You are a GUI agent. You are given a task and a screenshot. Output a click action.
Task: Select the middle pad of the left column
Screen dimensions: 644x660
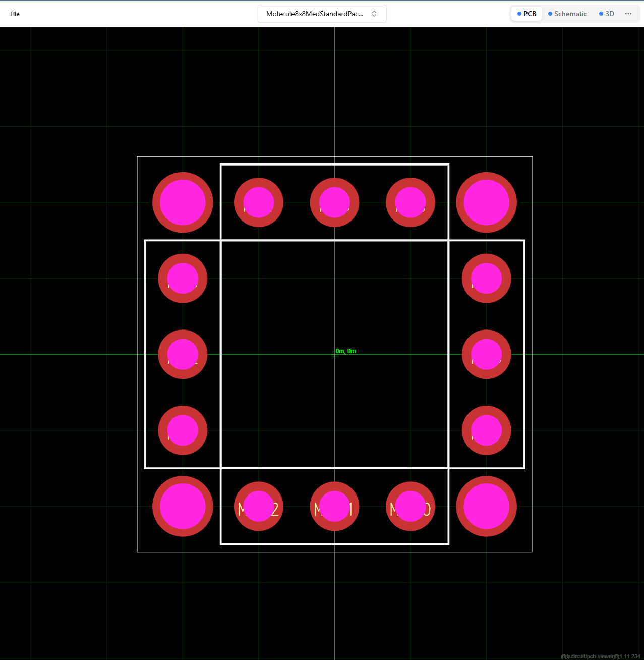[183, 354]
